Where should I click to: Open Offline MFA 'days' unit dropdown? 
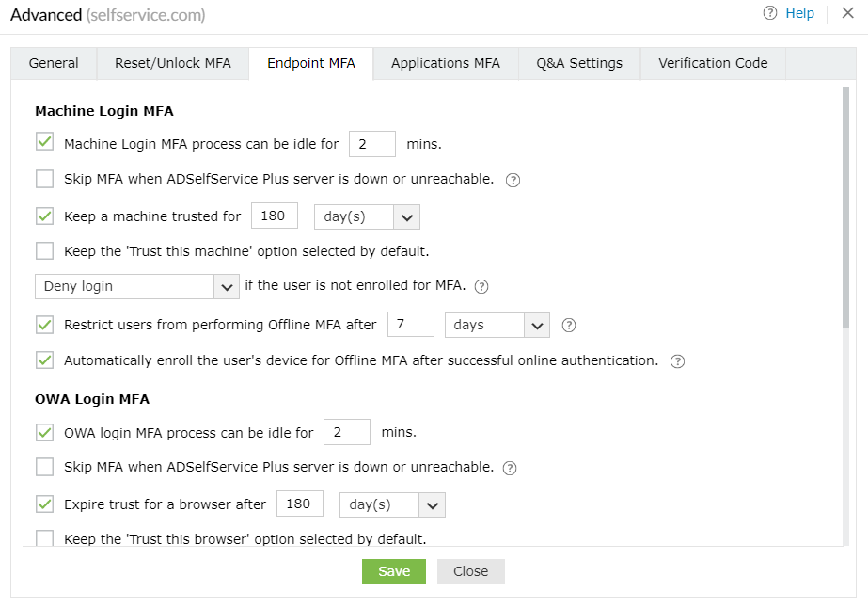497,325
